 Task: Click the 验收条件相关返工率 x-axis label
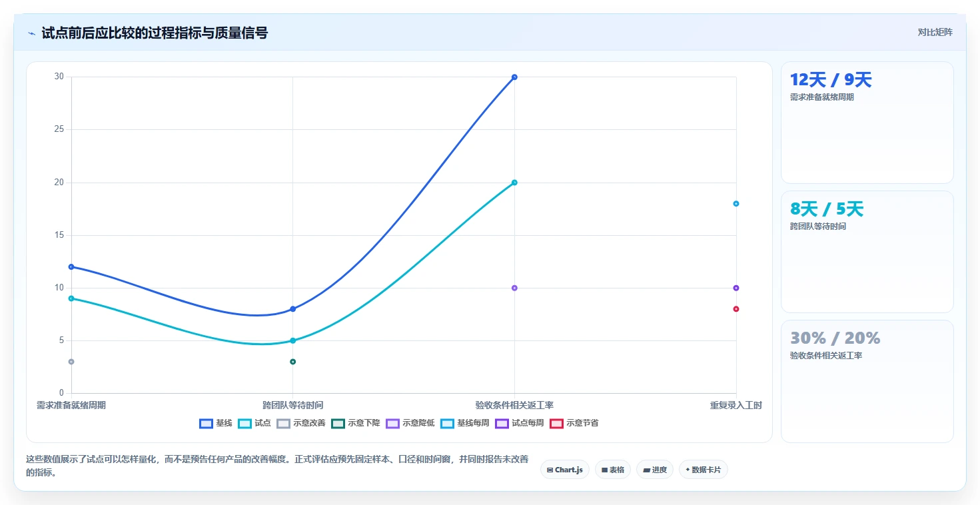tap(514, 405)
